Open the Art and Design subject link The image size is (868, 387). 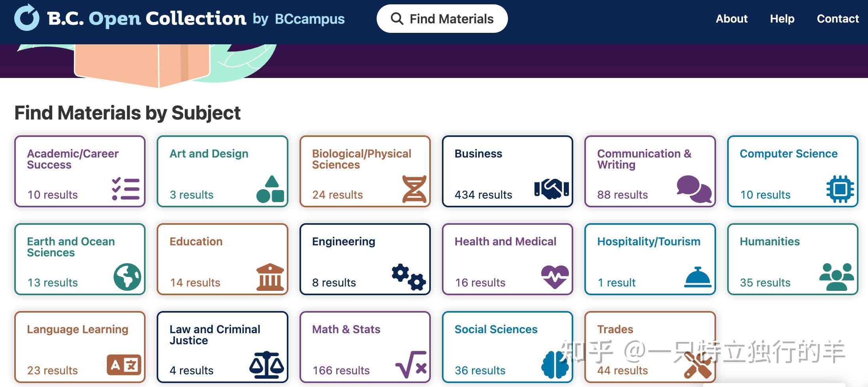pos(209,154)
